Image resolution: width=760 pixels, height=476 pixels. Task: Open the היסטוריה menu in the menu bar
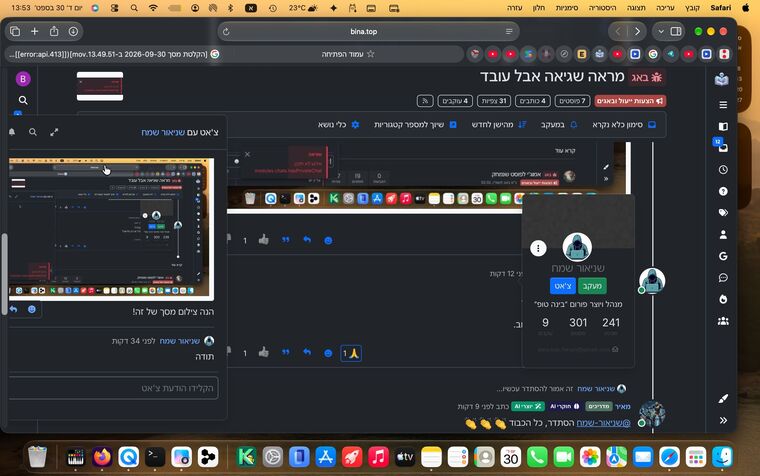pyautogui.click(x=602, y=8)
